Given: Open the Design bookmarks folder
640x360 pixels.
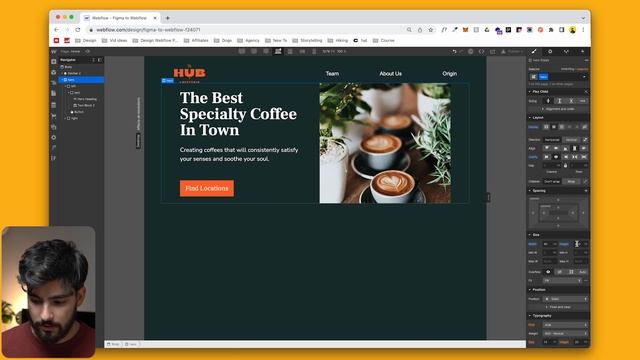Looking at the screenshot, I should pyautogui.click(x=86, y=40).
